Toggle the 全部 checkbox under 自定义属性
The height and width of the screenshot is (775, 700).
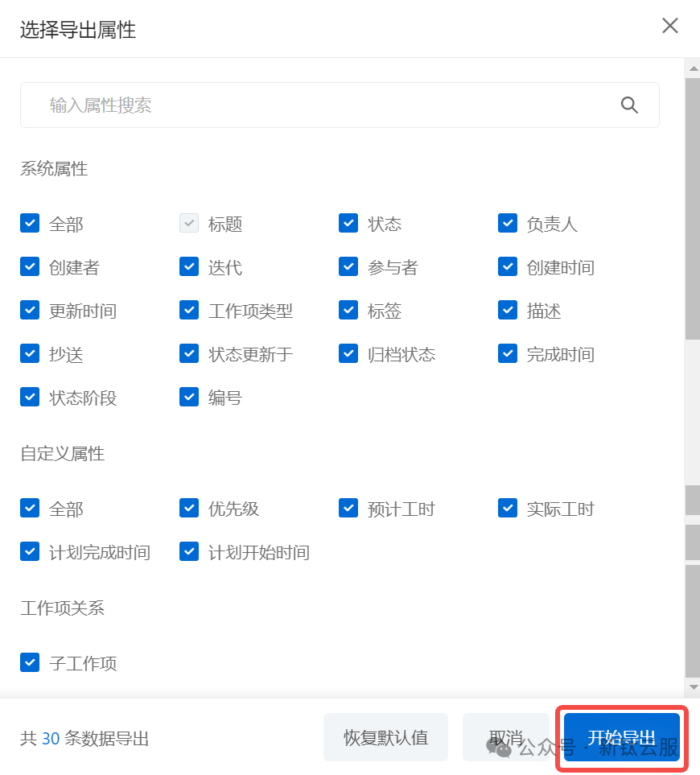click(x=30, y=508)
